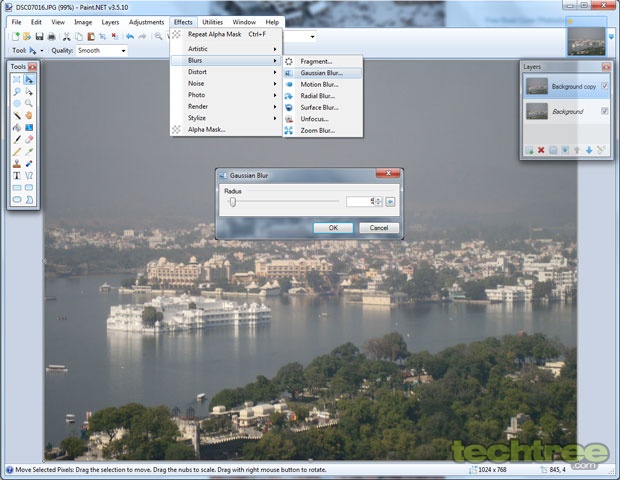Choose the Pan hand tool
Screen dimensions: 620x480
pyautogui.click(x=29, y=115)
